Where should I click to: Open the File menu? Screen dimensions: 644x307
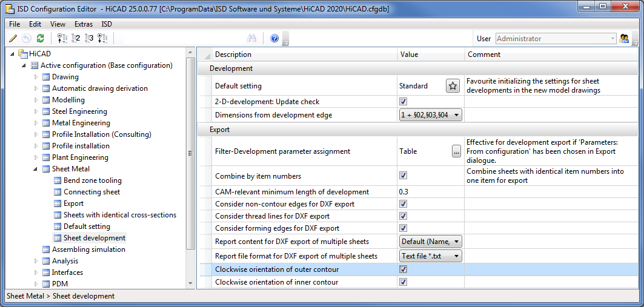(x=15, y=24)
